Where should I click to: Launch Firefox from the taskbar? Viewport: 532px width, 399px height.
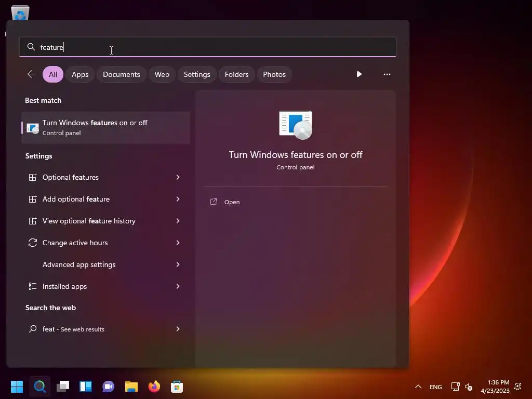154,387
